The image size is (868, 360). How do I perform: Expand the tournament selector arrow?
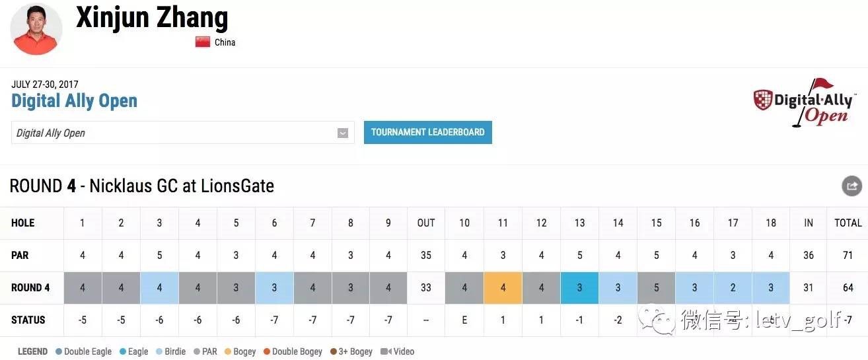pos(343,133)
